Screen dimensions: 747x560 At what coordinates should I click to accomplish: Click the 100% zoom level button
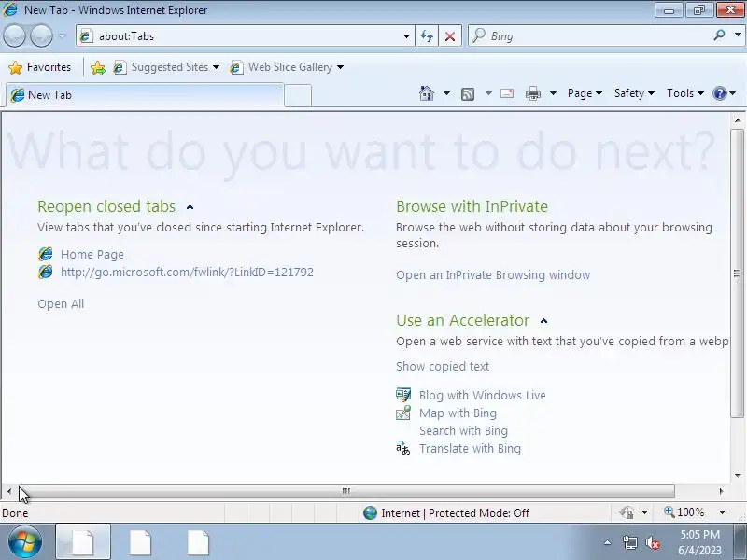pyautogui.click(x=684, y=512)
